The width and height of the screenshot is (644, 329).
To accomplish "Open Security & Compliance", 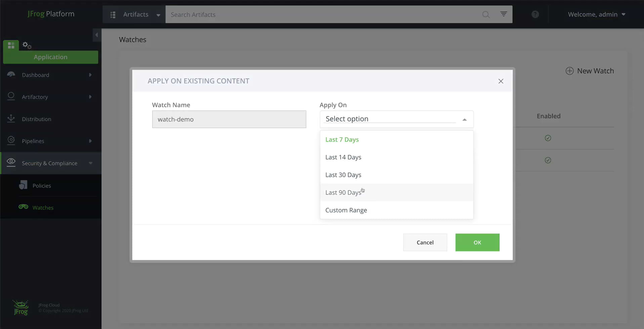I will (x=49, y=163).
